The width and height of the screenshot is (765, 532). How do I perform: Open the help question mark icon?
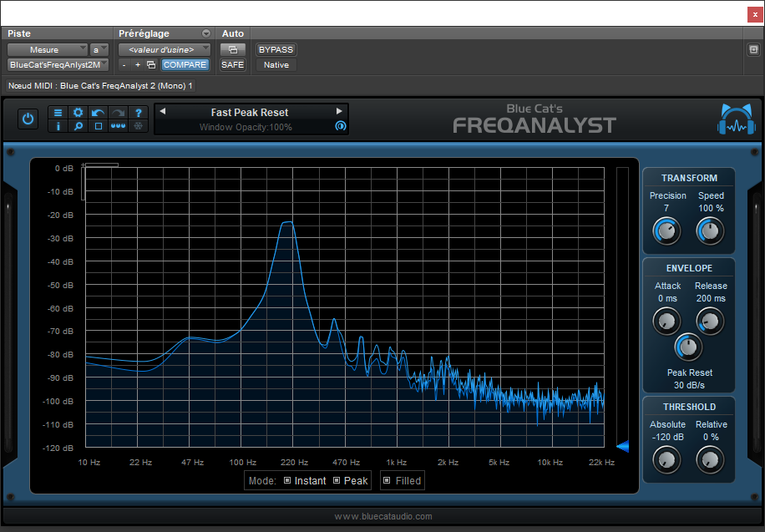[x=139, y=113]
